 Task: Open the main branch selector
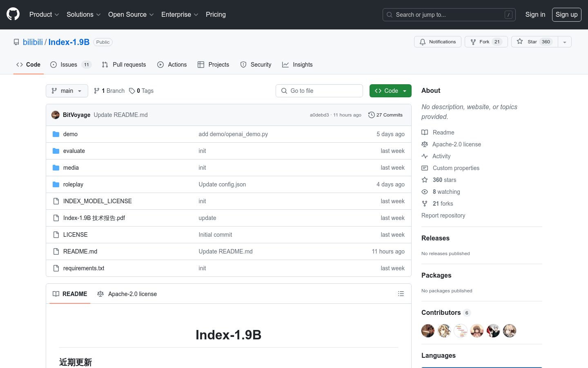pyautogui.click(x=67, y=91)
